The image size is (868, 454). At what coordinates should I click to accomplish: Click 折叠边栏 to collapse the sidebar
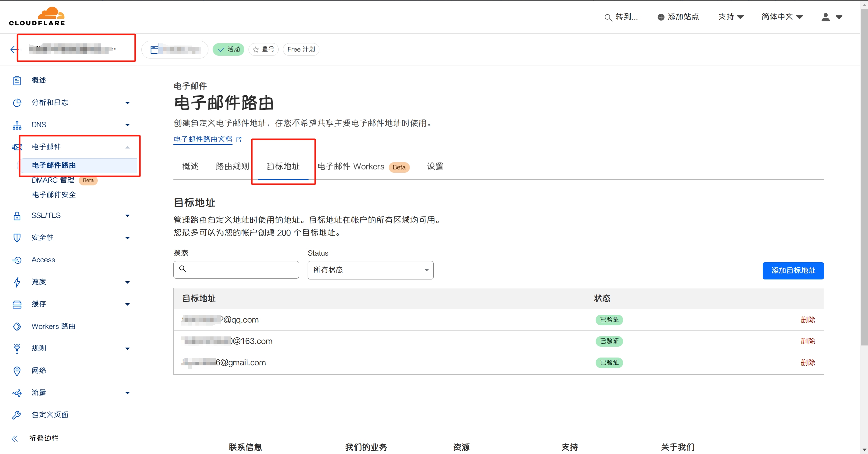44,438
